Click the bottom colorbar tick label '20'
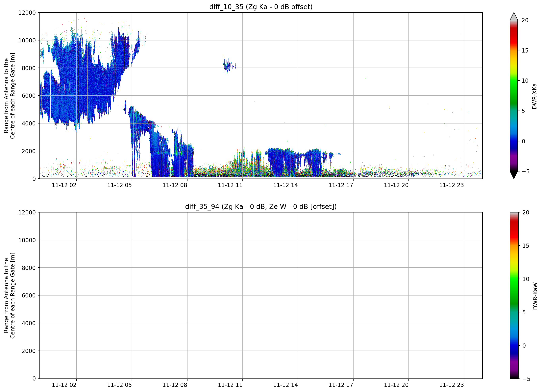The width and height of the screenshot is (542, 392). coord(526,212)
